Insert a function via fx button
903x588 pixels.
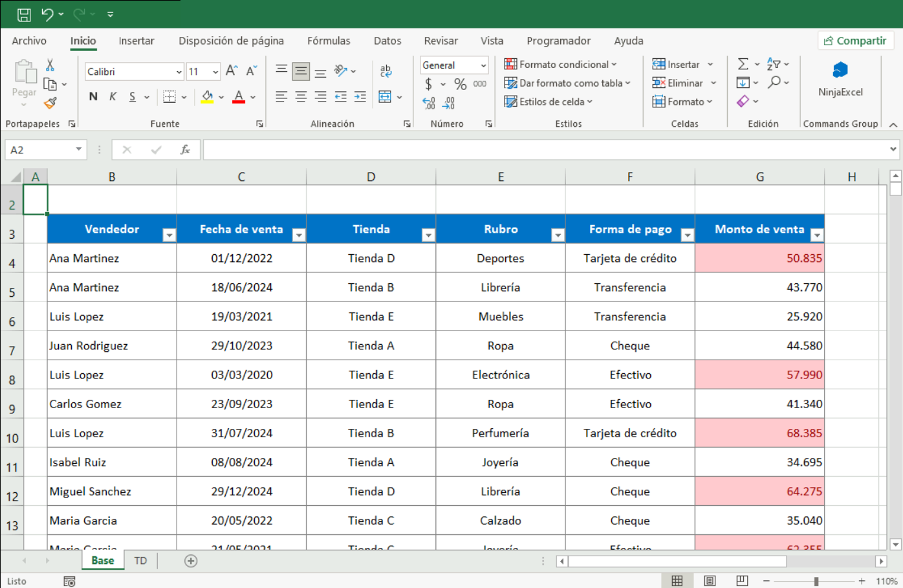coord(185,150)
